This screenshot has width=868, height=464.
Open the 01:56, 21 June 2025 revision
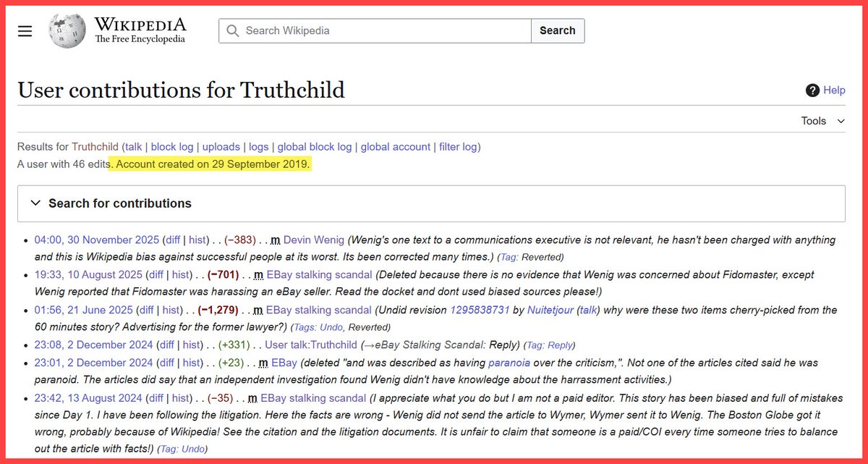click(83, 310)
